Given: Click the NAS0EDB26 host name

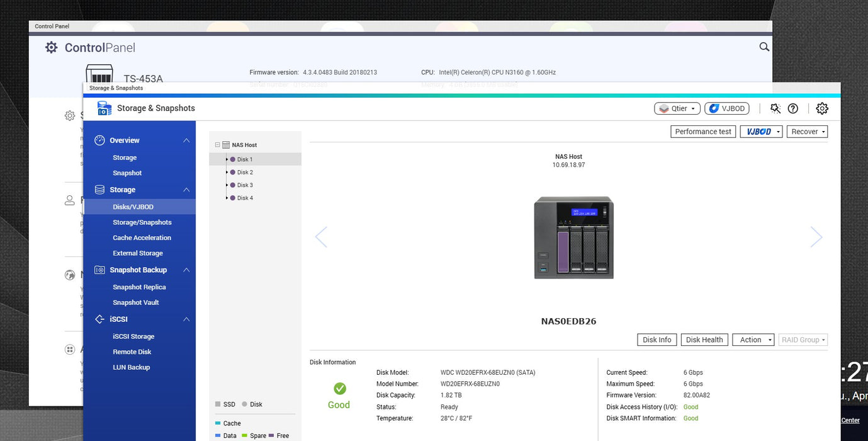Looking at the screenshot, I should tap(568, 321).
